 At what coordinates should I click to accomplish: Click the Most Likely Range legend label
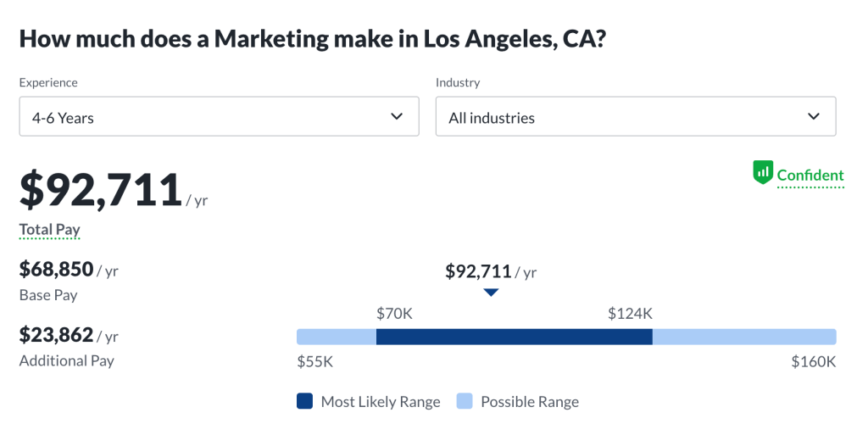click(381, 402)
